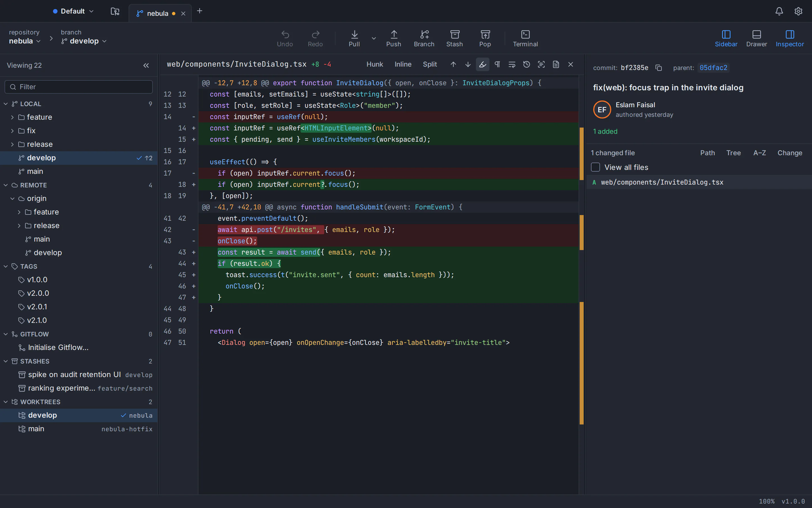812x508 pixels.
Task: Open the repository management folder icon
Action: pyautogui.click(x=115, y=11)
